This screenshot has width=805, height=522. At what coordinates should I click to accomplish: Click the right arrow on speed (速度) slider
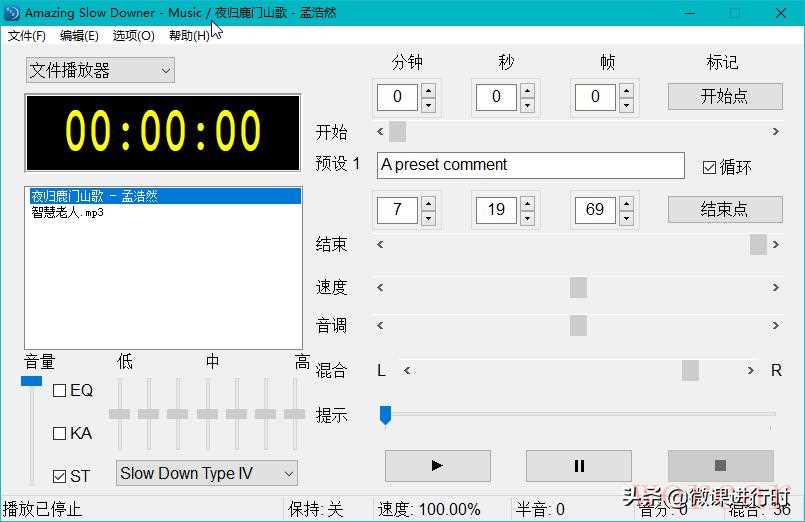tap(776, 288)
